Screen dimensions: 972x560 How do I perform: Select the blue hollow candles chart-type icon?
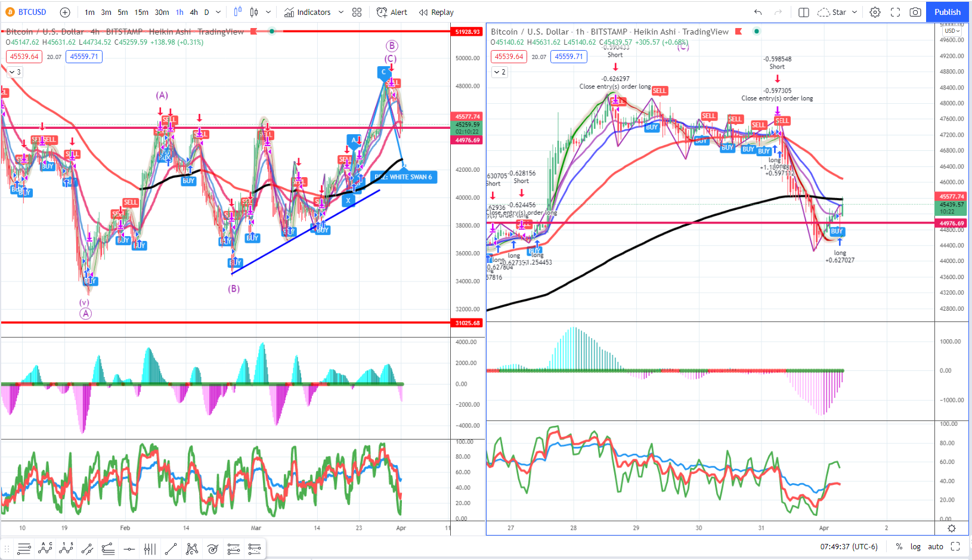pos(238,12)
